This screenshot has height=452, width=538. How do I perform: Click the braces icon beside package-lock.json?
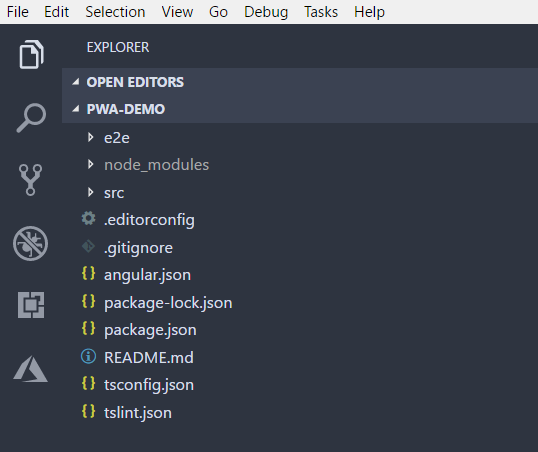click(x=89, y=301)
